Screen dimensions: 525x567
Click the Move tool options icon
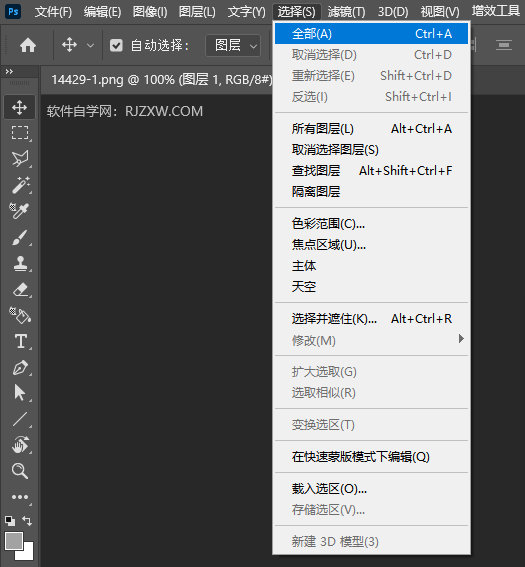coord(69,45)
